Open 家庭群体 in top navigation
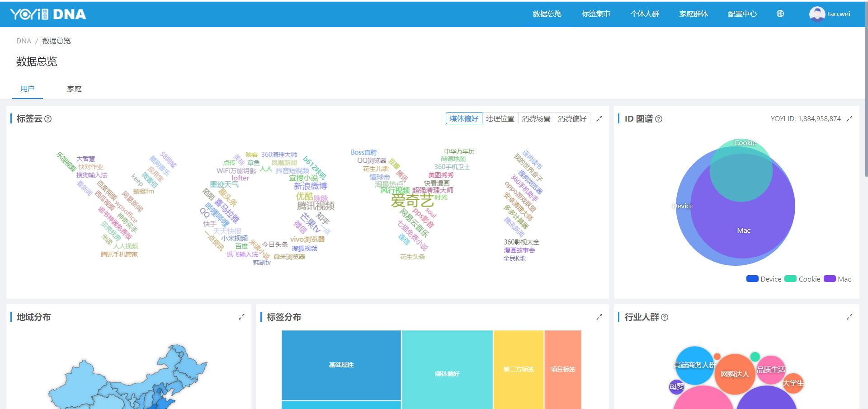Screen dimensions: 868x409 (x=693, y=14)
